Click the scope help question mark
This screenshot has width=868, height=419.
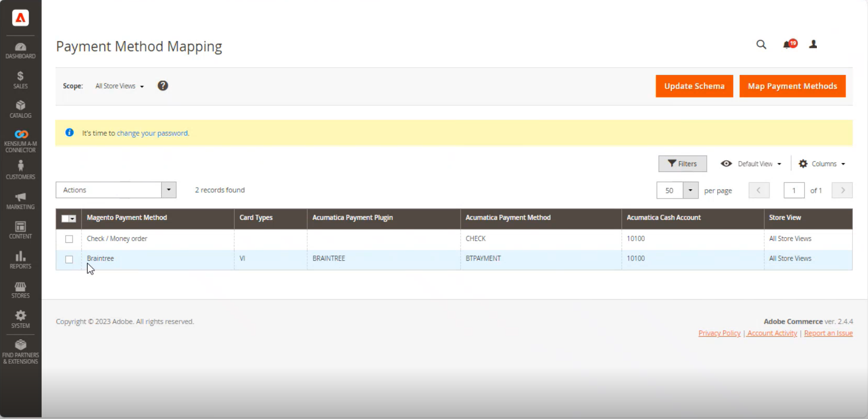tap(163, 86)
